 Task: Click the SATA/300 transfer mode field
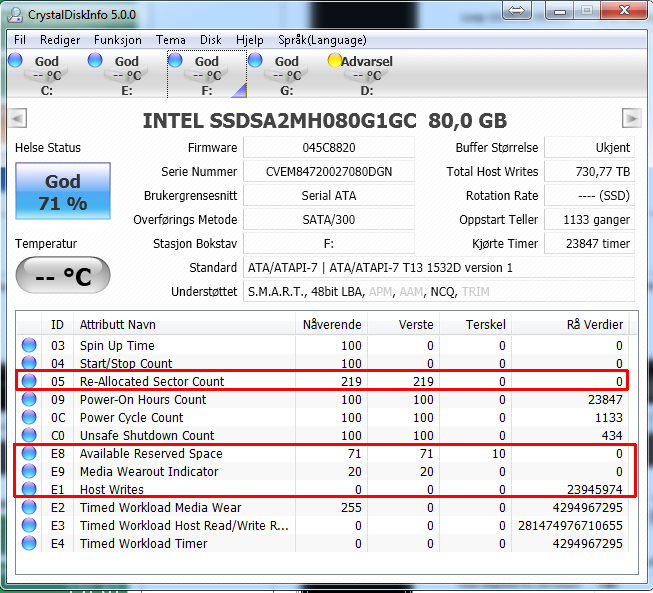329,219
